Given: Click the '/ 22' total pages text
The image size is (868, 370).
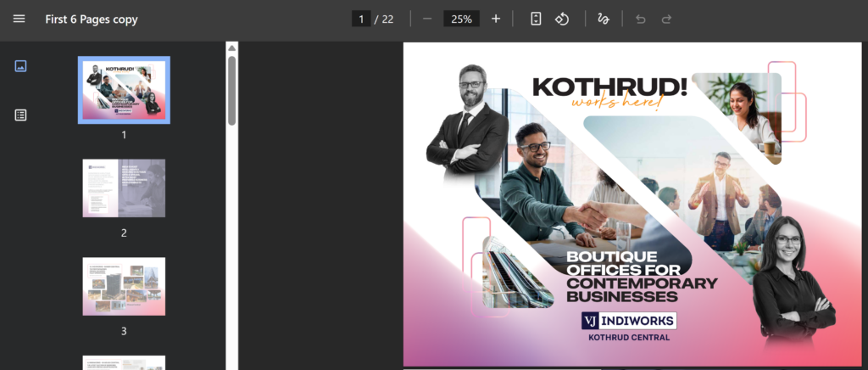Looking at the screenshot, I should pyautogui.click(x=384, y=20).
